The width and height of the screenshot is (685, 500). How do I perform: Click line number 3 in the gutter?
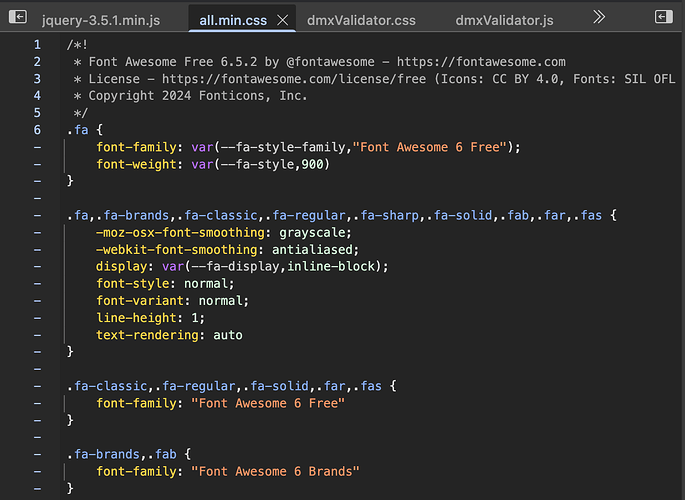coord(37,79)
